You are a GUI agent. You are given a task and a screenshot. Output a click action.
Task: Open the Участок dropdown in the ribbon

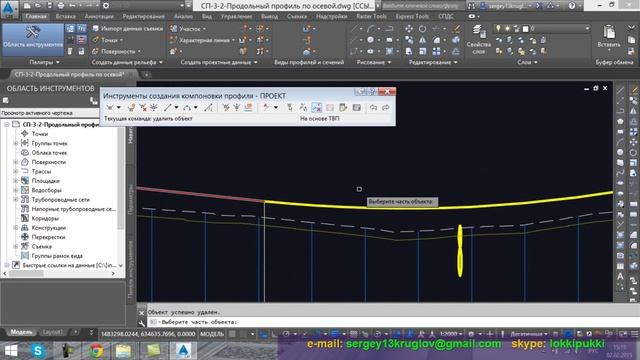pyautogui.click(x=188, y=29)
